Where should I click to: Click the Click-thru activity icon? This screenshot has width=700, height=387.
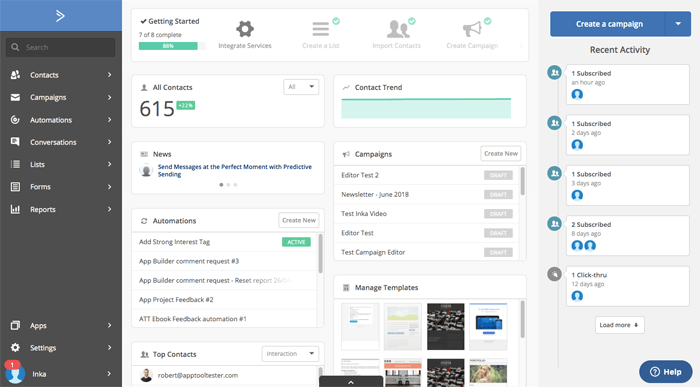[554, 274]
